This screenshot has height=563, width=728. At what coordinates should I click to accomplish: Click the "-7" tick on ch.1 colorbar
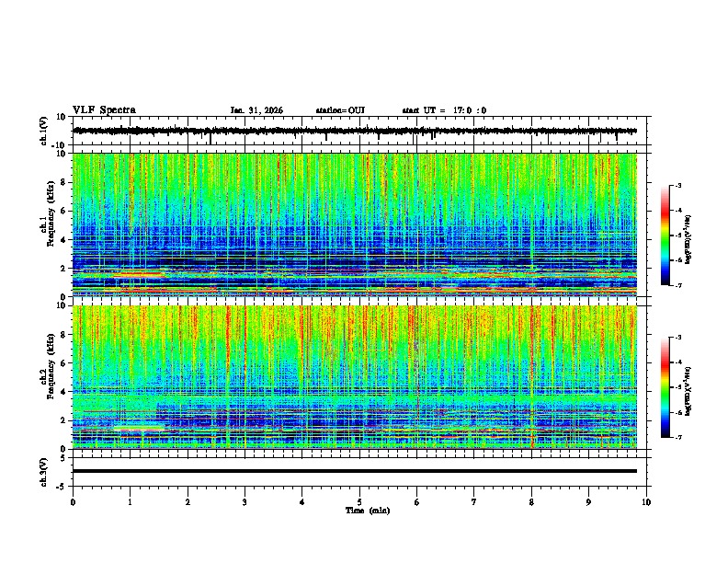pos(677,285)
